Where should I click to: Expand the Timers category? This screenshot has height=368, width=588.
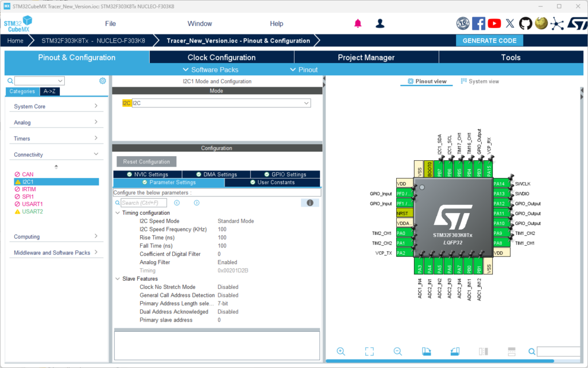tap(56, 139)
